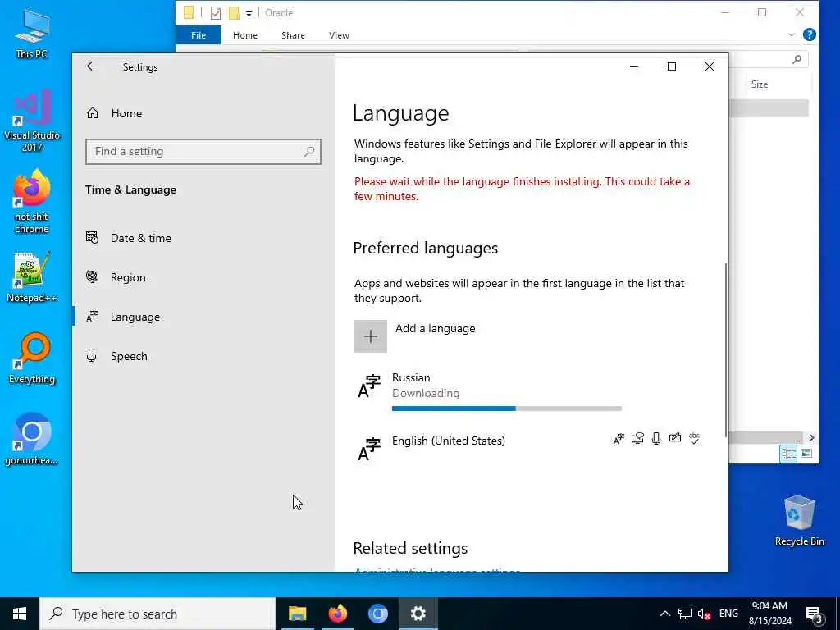This screenshot has height=630, width=840.
Task: Click the blue Help icon in Explorer
Action: tap(810, 34)
